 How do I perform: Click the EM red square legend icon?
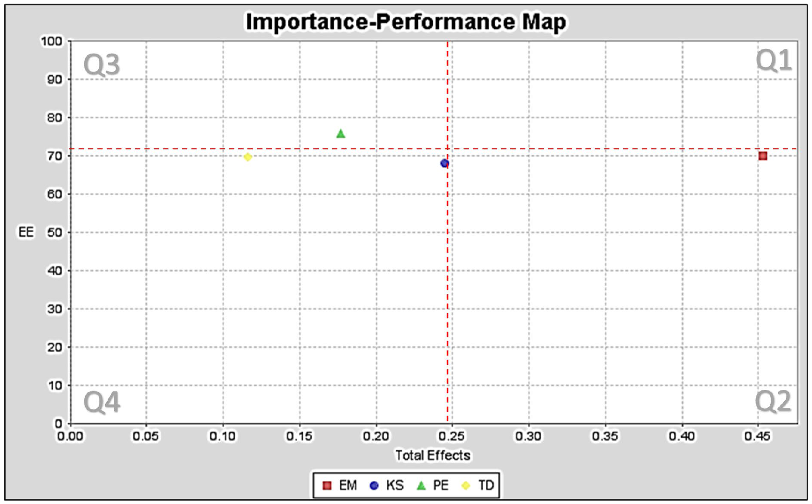coord(327,486)
